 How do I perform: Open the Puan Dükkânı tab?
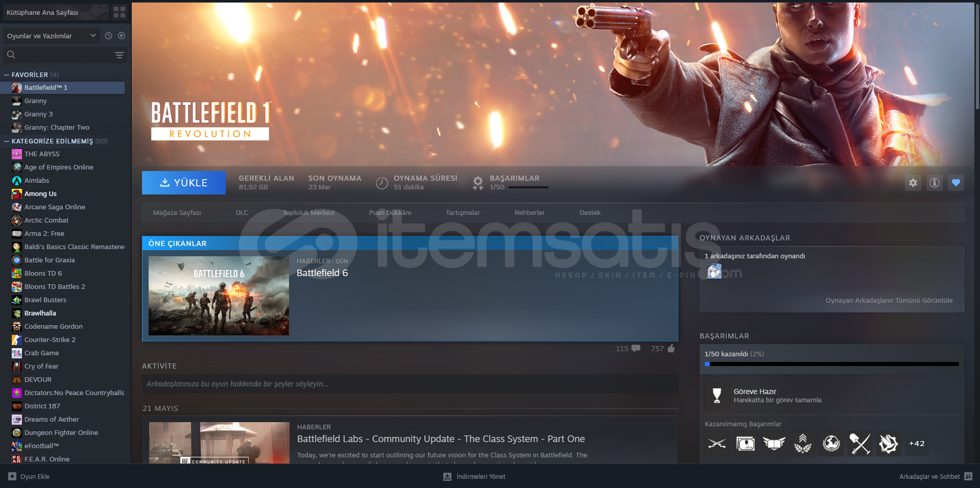point(390,213)
